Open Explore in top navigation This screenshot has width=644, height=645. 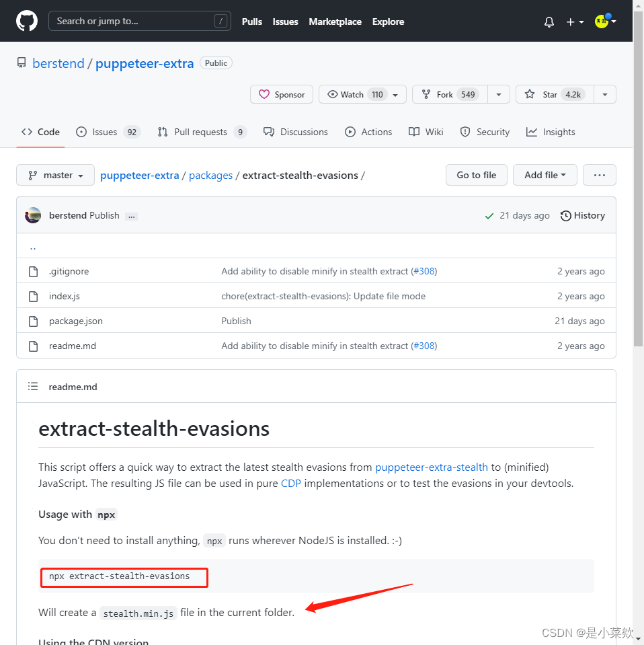pyautogui.click(x=388, y=22)
